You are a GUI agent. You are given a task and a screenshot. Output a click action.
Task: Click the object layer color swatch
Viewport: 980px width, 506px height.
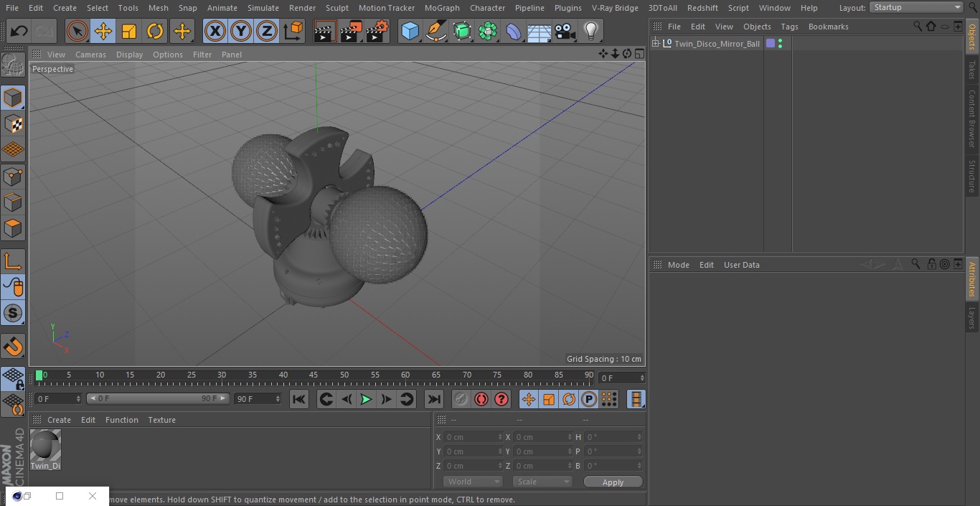tap(771, 44)
